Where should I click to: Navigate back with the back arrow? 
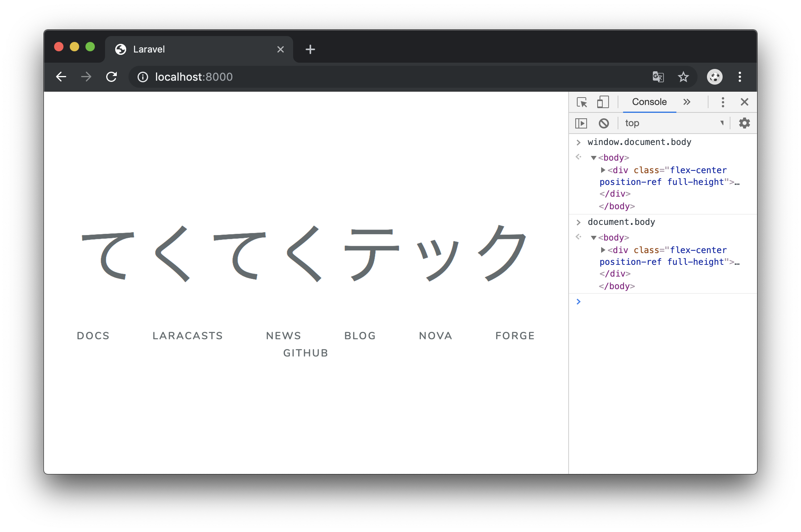click(x=61, y=77)
